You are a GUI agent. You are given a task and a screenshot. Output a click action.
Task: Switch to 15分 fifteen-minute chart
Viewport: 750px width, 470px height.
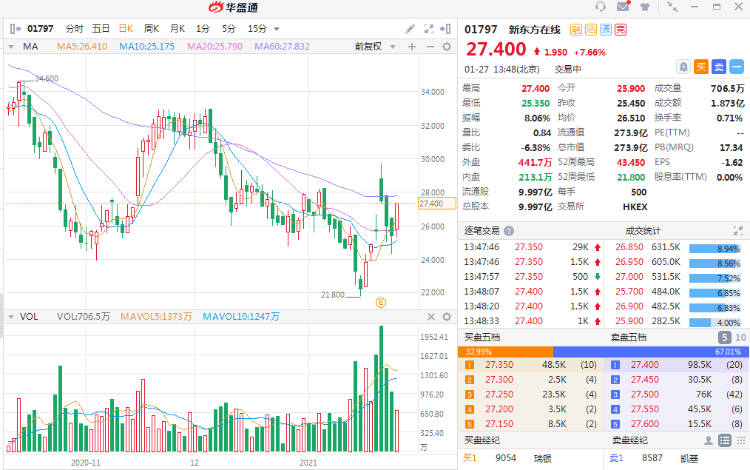[x=257, y=29]
